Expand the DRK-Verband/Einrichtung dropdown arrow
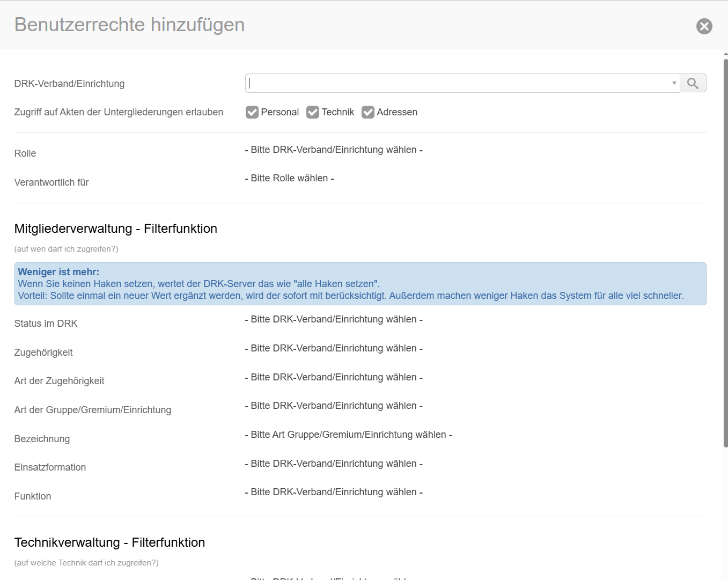The width and height of the screenshot is (728, 580). point(674,83)
